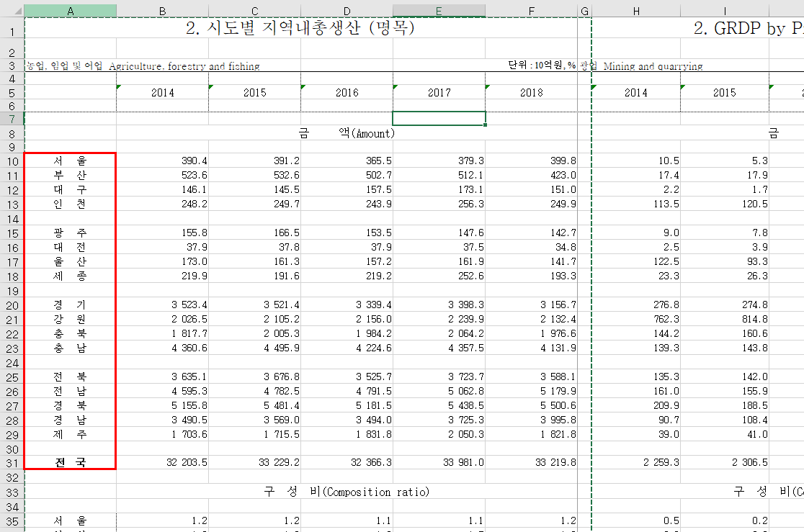Select the 울 산 cell in row 17
Viewport: 804px width, 532px height.
tap(71, 261)
